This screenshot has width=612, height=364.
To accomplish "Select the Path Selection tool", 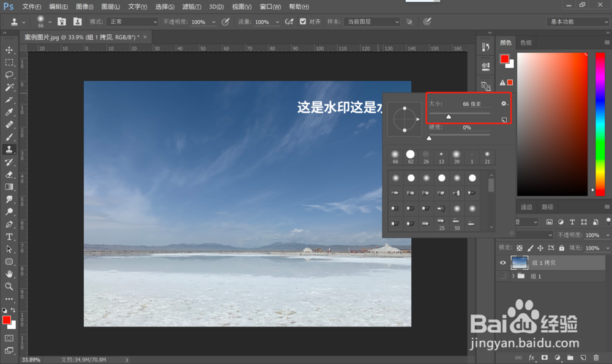I will point(9,250).
